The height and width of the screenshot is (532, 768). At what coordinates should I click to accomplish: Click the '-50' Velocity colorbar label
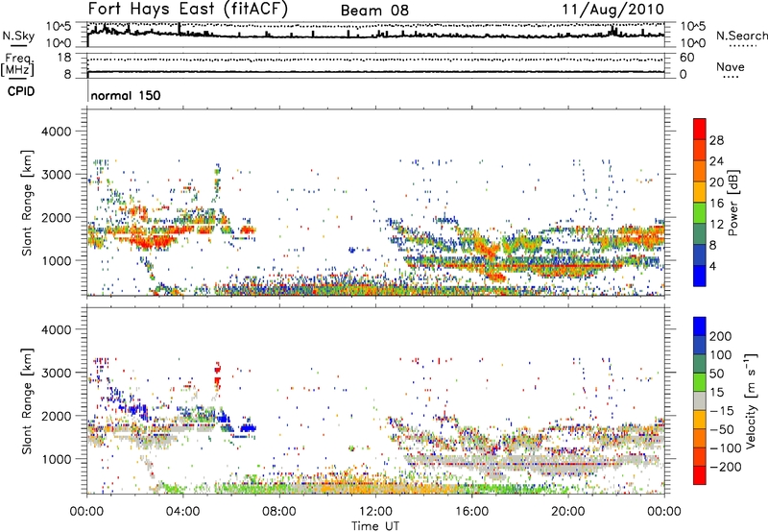pos(722,429)
